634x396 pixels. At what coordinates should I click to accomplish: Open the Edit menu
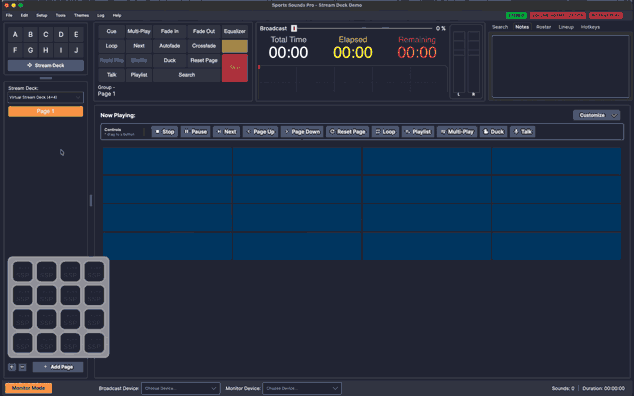[24, 15]
